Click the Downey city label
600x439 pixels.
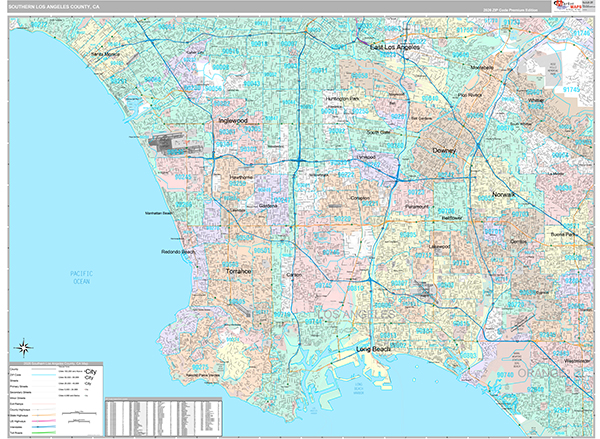tap(443, 150)
